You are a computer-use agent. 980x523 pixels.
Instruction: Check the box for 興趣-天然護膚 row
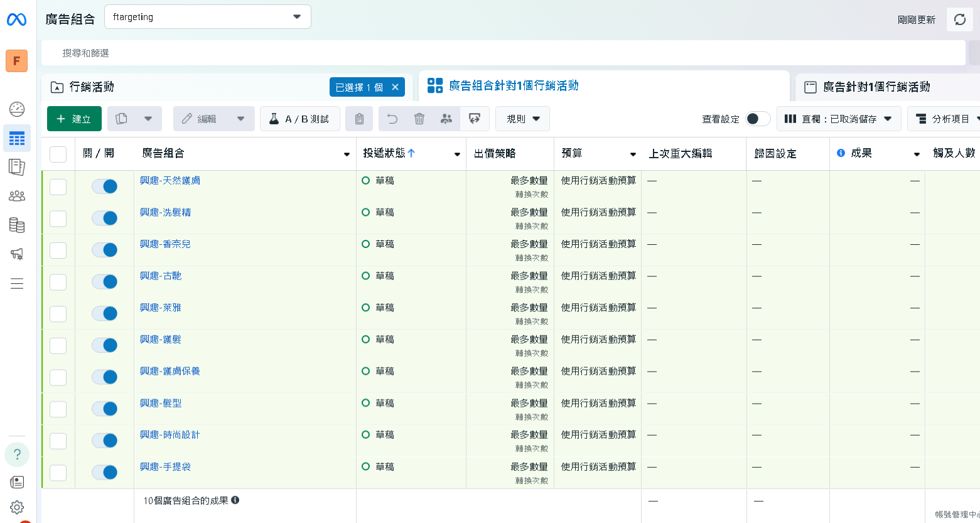click(x=58, y=186)
